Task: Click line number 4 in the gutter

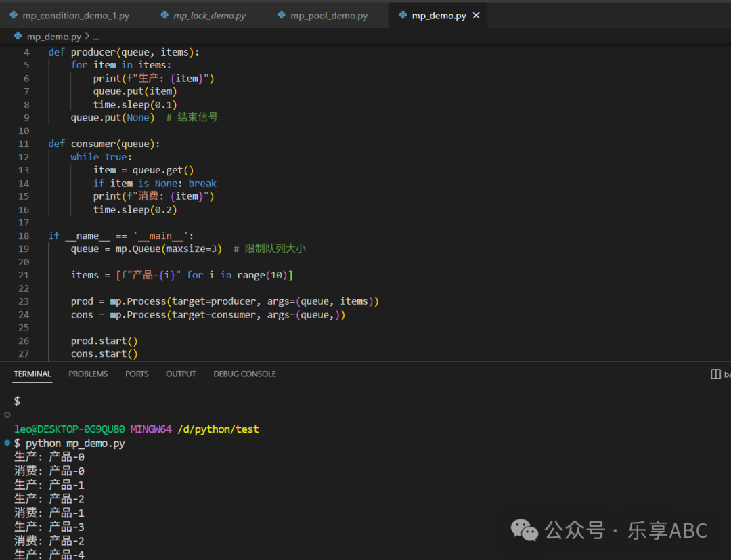Action: tap(26, 52)
